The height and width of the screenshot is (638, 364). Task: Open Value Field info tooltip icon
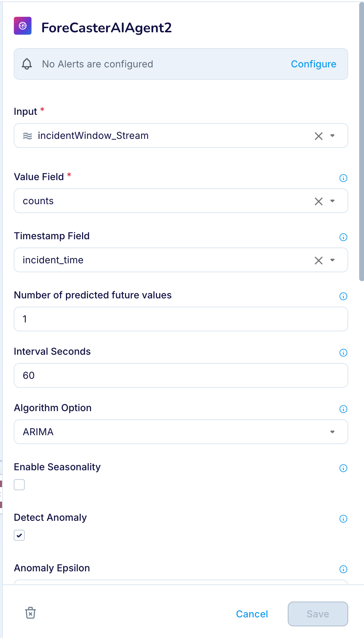tap(343, 178)
